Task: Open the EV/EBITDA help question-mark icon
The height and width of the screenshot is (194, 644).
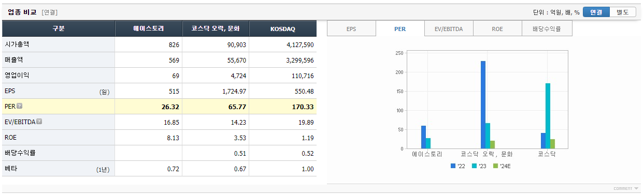Action: click(x=39, y=122)
